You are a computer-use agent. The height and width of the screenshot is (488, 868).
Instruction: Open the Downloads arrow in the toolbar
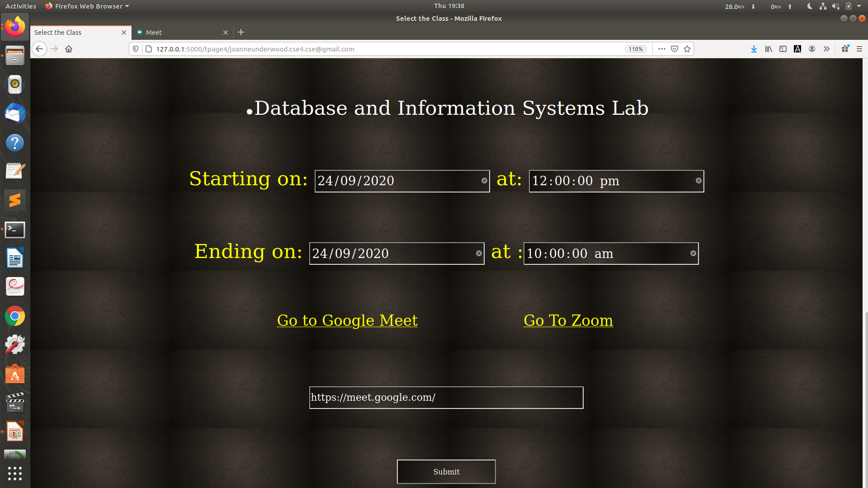pyautogui.click(x=754, y=49)
